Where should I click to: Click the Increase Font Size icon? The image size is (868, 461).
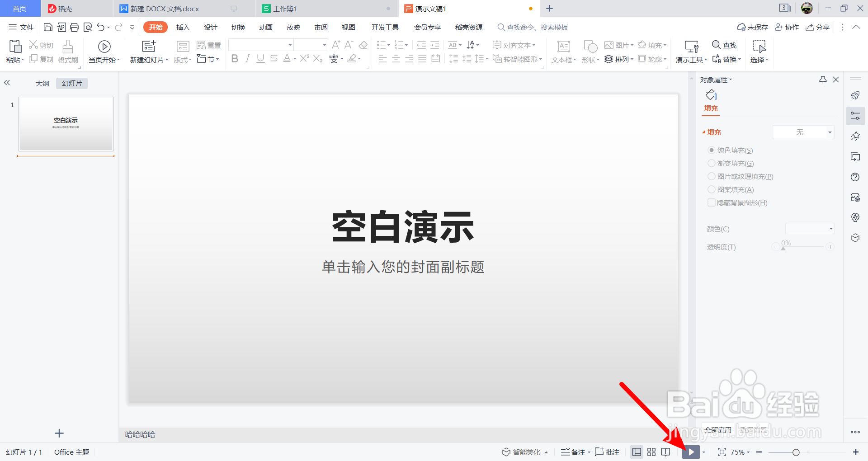(x=336, y=45)
